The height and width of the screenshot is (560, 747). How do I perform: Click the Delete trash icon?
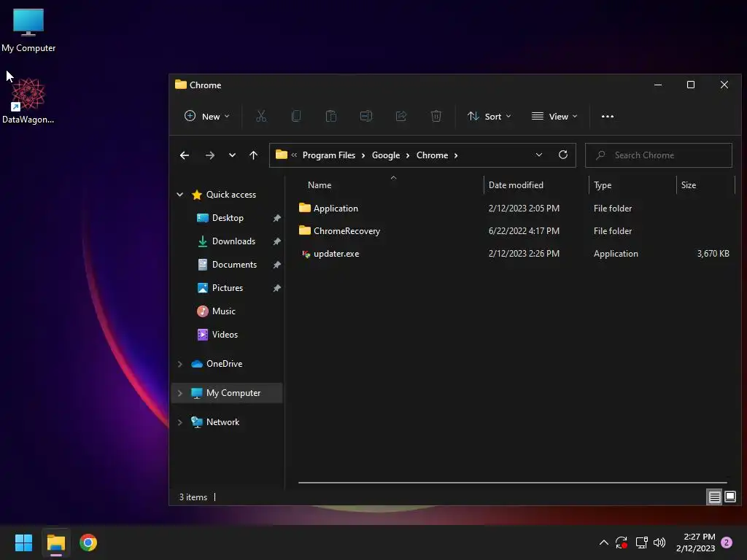pyautogui.click(x=436, y=116)
